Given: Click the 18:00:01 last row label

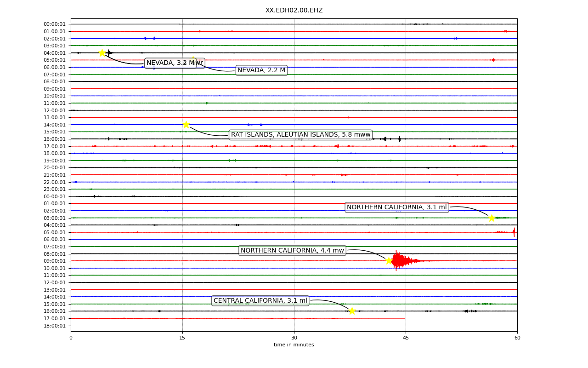Looking at the screenshot, I should point(55,326).
